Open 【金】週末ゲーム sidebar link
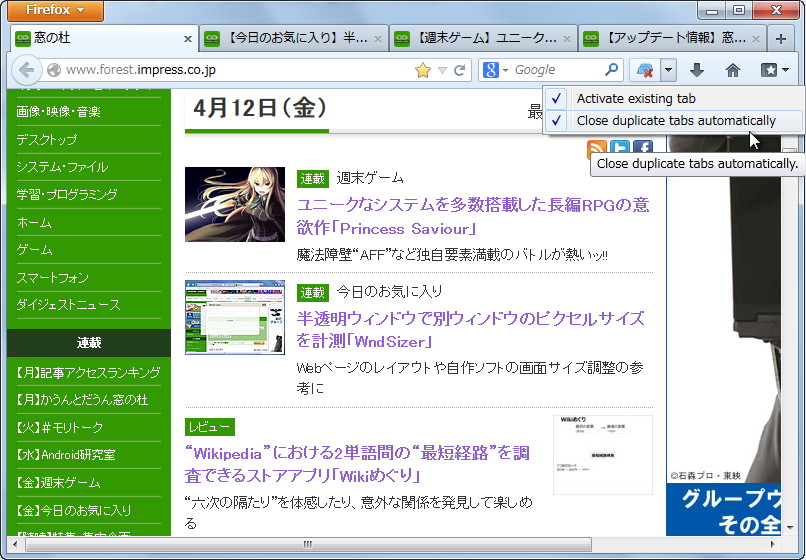This screenshot has height=560, width=806. pyautogui.click(x=58, y=483)
